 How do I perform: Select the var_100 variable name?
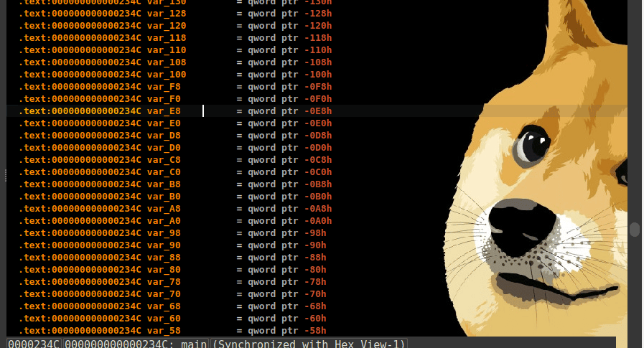point(167,75)
